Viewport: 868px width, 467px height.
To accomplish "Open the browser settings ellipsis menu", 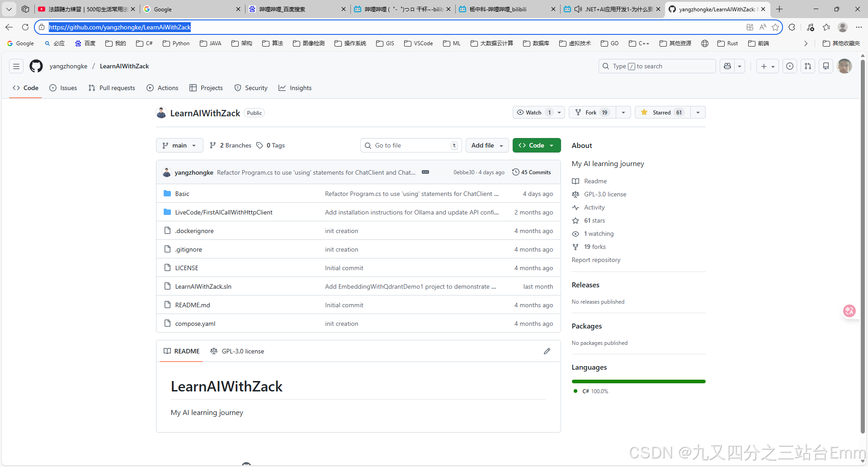I will click(x=859, y=27).
